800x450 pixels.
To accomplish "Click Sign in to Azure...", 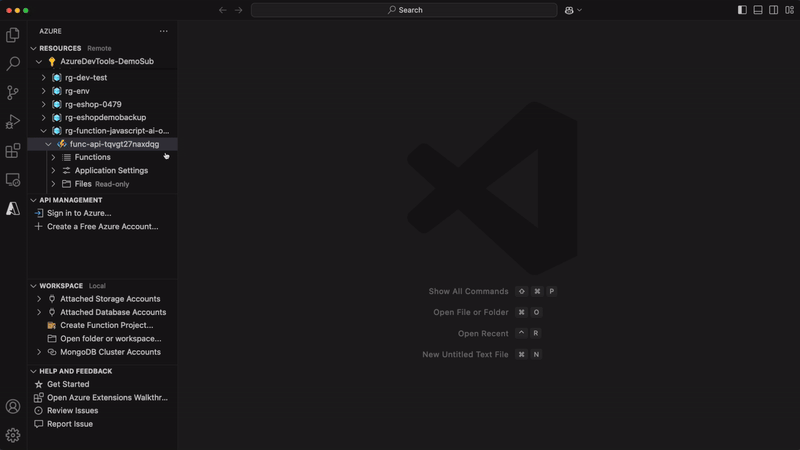I will pos(79,213).
